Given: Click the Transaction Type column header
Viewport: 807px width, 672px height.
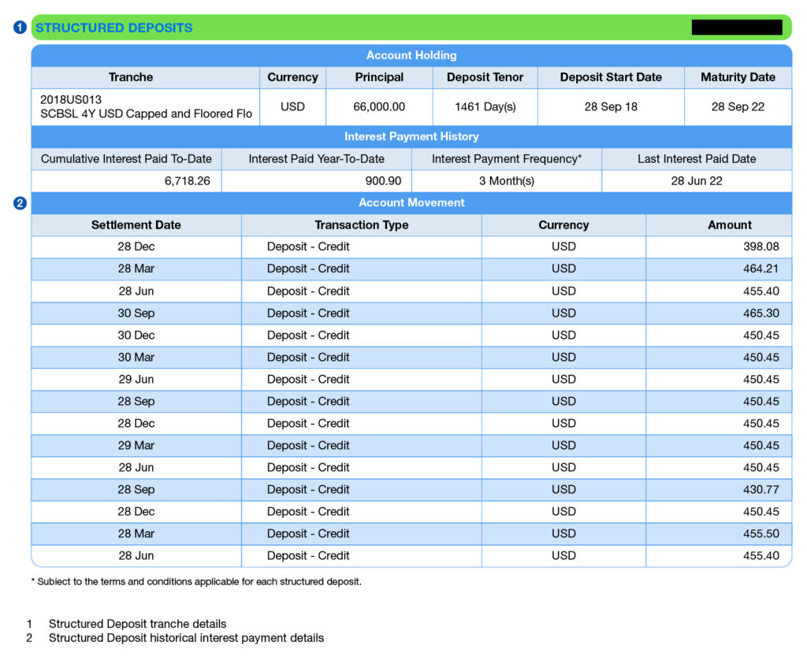Looking at the screenshot, I should pos(361,225).
